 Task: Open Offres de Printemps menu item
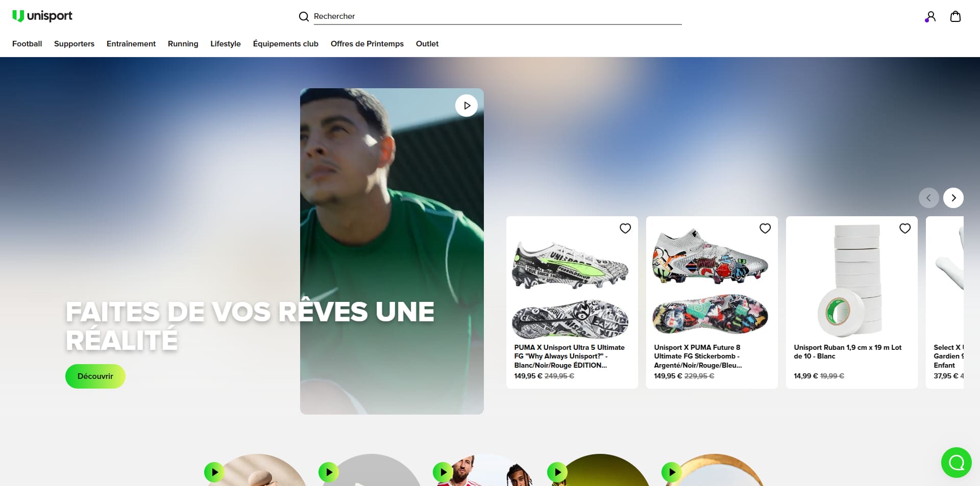coord(367,44)
